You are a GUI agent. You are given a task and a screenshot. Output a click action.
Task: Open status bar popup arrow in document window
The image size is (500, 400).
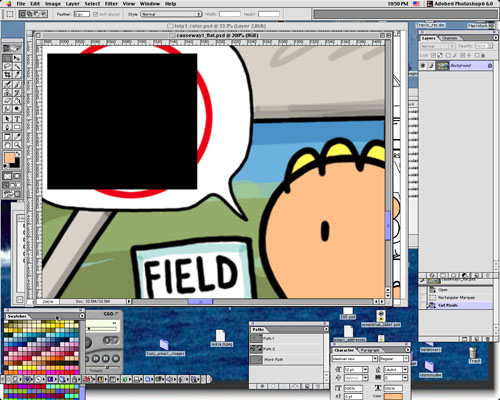coord(129,301)
